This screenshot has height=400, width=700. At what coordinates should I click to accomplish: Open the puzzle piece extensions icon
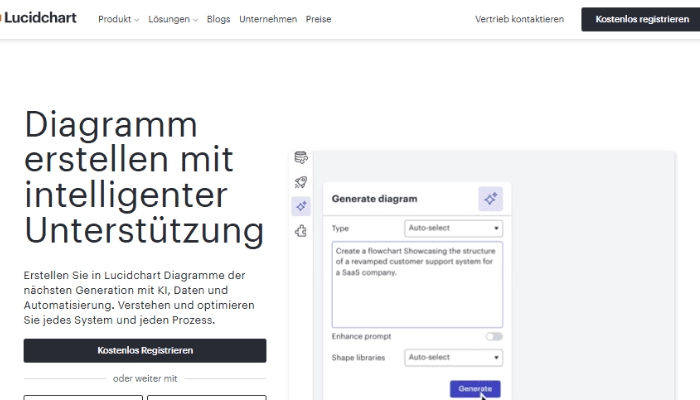coord(301,231)
